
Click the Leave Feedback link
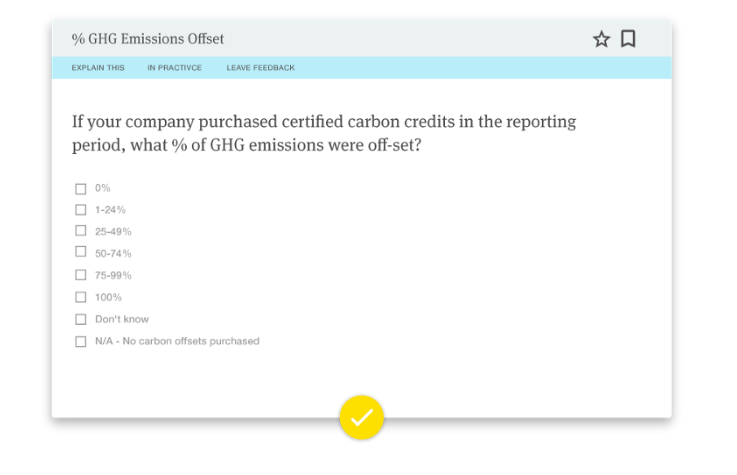[x=260, y=68]
